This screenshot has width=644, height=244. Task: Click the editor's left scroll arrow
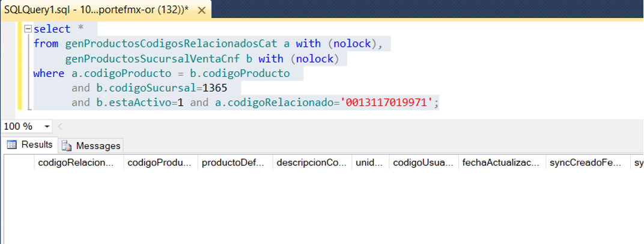click(x=60, y=127)
